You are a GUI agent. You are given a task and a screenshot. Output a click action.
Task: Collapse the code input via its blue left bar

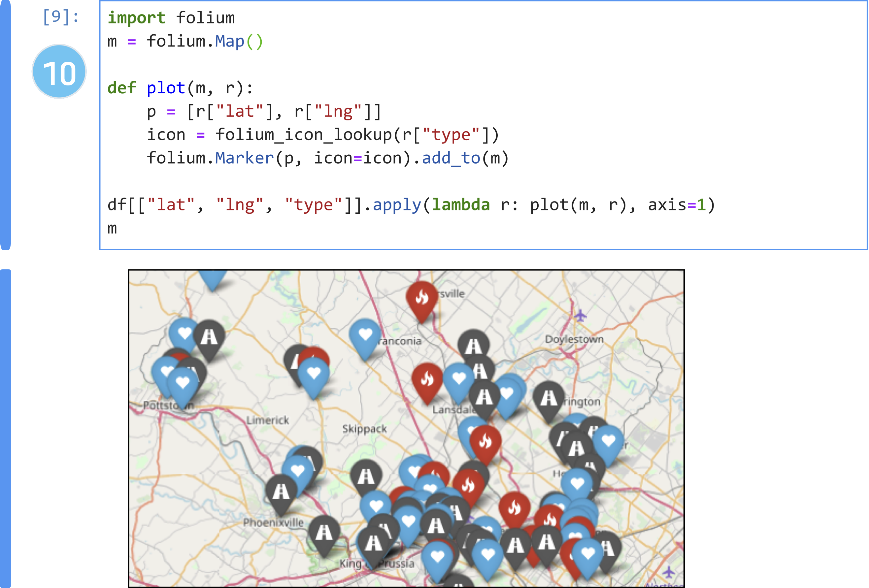(x=6, y=125)
